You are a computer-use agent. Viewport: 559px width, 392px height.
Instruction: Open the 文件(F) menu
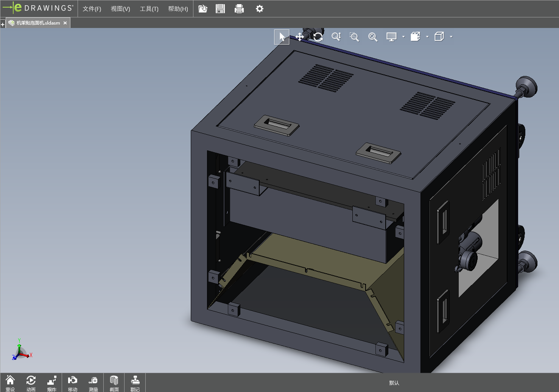(92, 9)
